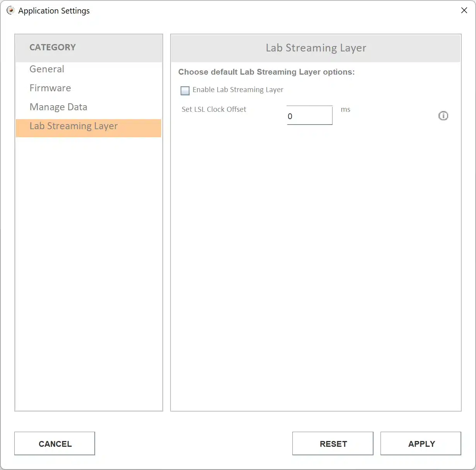Enable Lab Streaming Layer checkbox
The width and height of the screenshot is (476, 470).
click(x=185, y=91)
